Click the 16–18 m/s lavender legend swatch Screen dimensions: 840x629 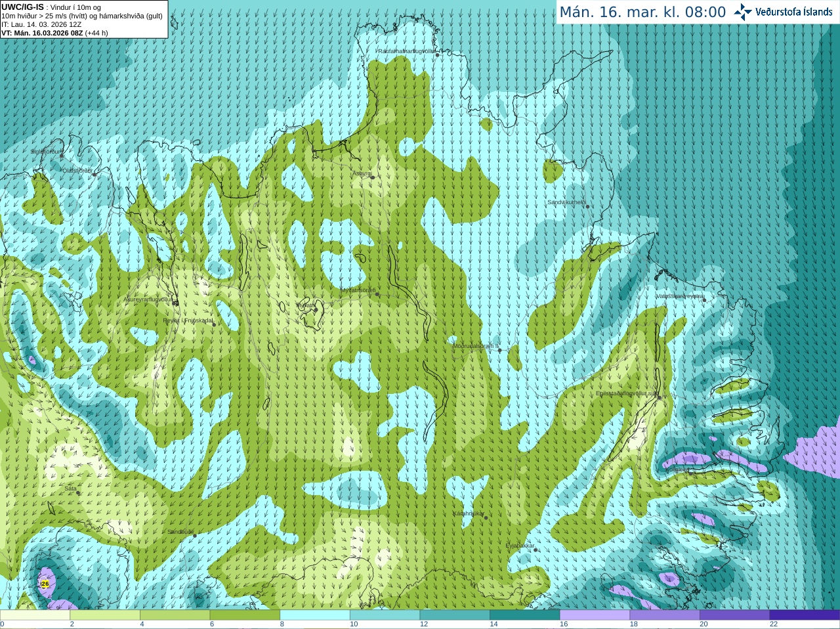pyautogui.click(x=595, y=615)
